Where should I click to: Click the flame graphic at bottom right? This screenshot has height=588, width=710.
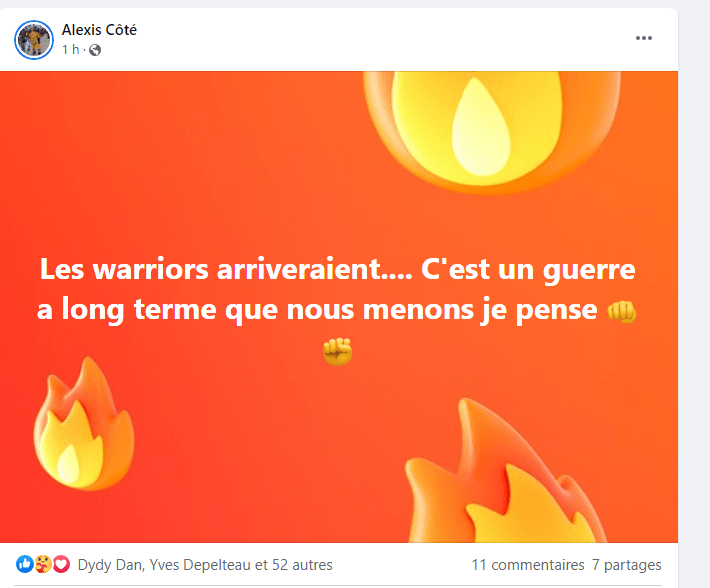505,471
